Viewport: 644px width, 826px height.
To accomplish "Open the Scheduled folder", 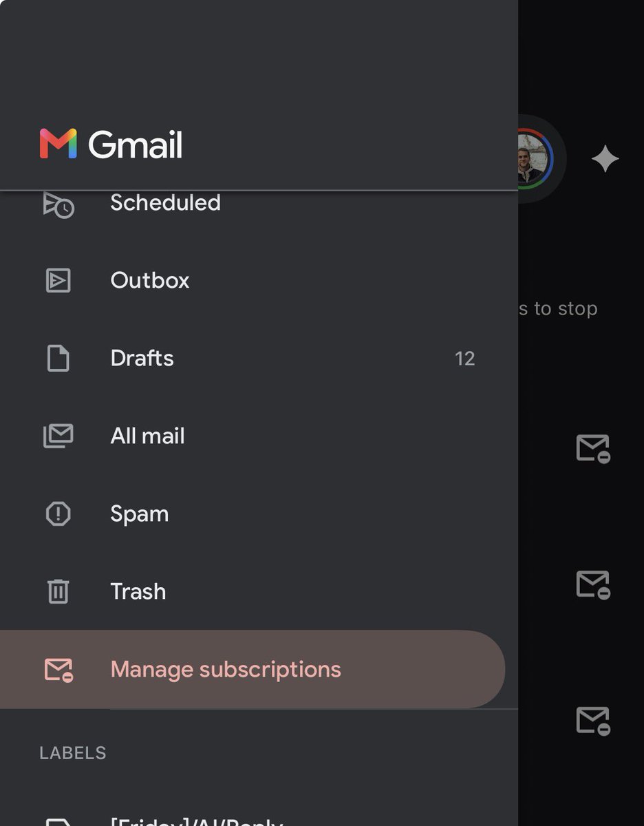I will pos(259,204).
